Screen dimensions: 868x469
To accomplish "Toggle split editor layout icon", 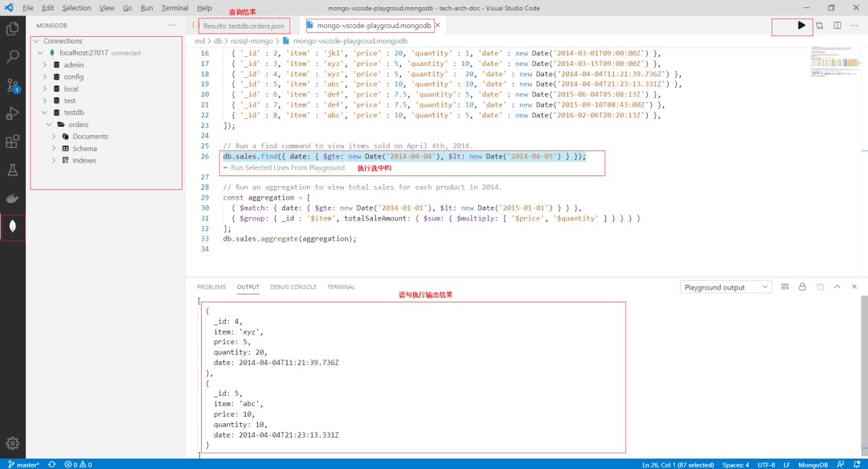I will (837, 26).
